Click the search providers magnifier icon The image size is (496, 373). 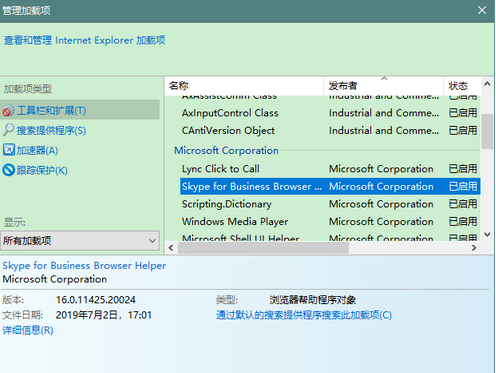coord(8,130)
